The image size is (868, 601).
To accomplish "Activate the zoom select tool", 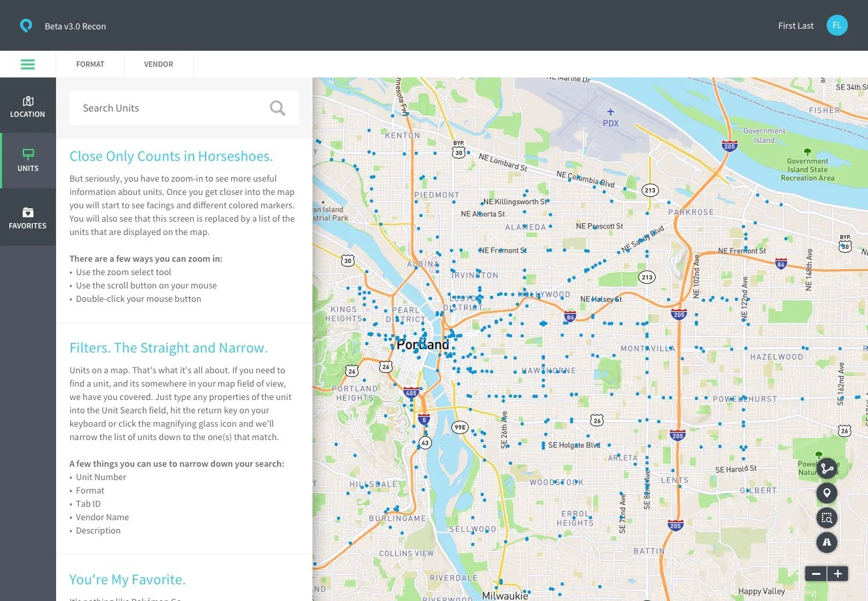I will pyautogui.click(x=827, y=518).
